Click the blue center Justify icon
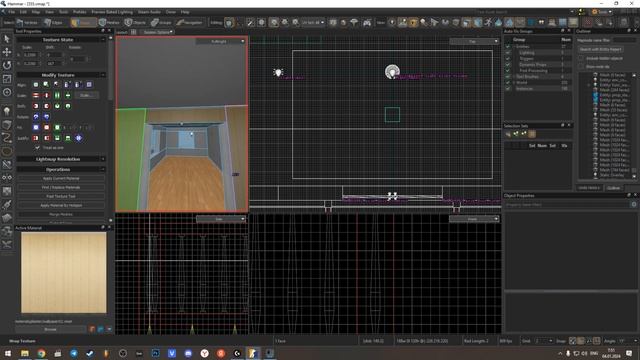The height and width of the screenshot is (360, 640). tap(78, 138)
